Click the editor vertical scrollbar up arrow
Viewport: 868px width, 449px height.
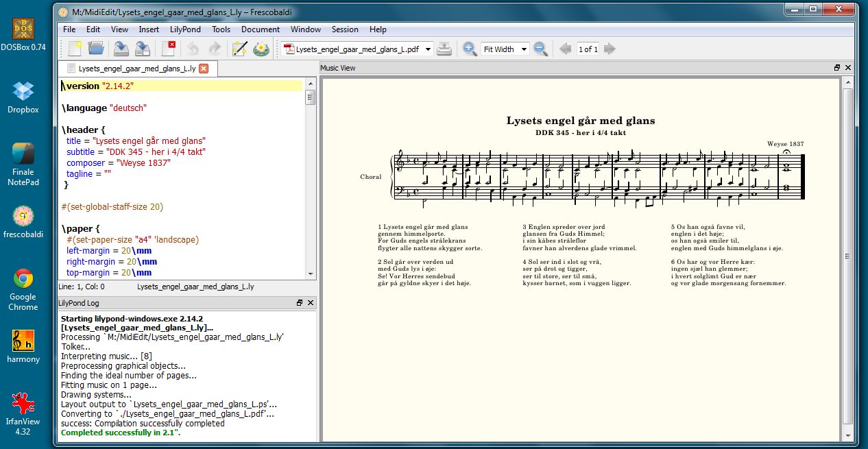click(310, 84)
